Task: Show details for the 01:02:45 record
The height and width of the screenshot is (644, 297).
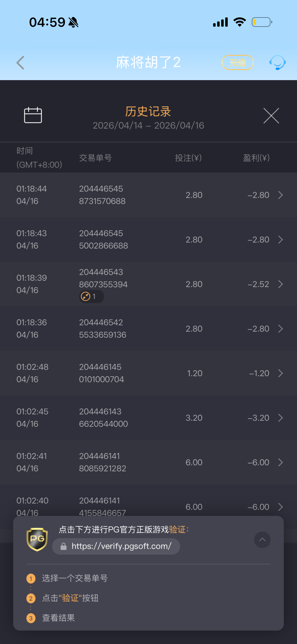Action: click(x=280, y=418)
